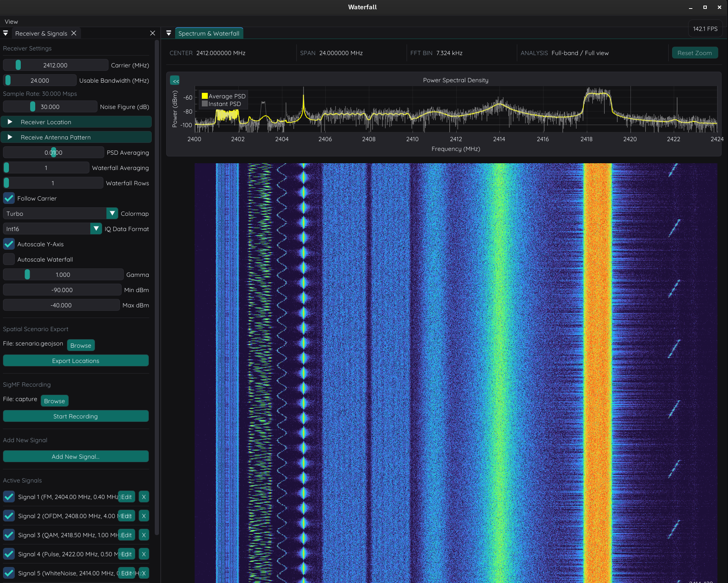Click the Gamma slider
Screen dimensions: 728x583
[x=63, y=275]
